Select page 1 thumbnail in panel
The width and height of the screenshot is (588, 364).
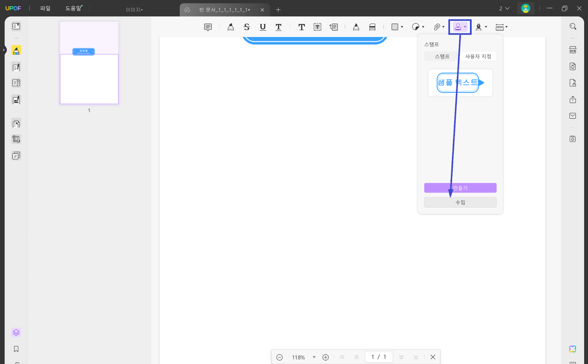tap(89, 63)
